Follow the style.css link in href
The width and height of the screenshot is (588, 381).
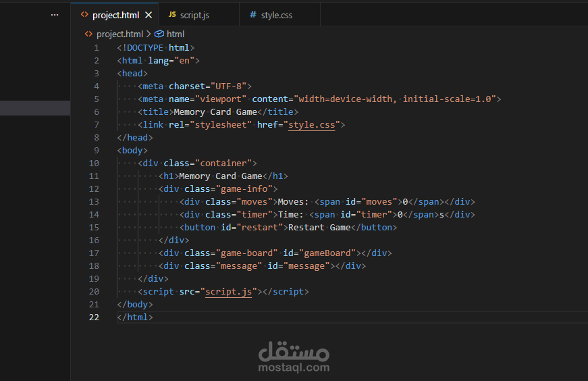(311, 124)
